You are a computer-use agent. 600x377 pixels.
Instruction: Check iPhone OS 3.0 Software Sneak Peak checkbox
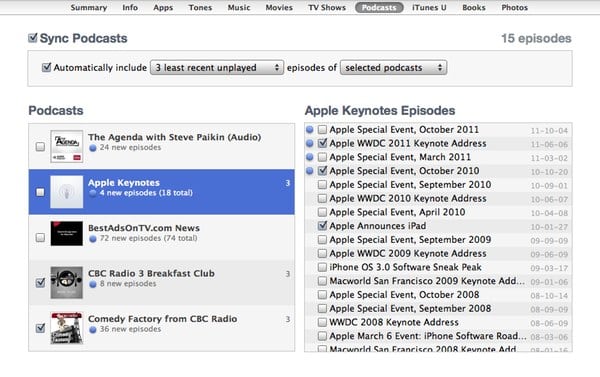322,267
